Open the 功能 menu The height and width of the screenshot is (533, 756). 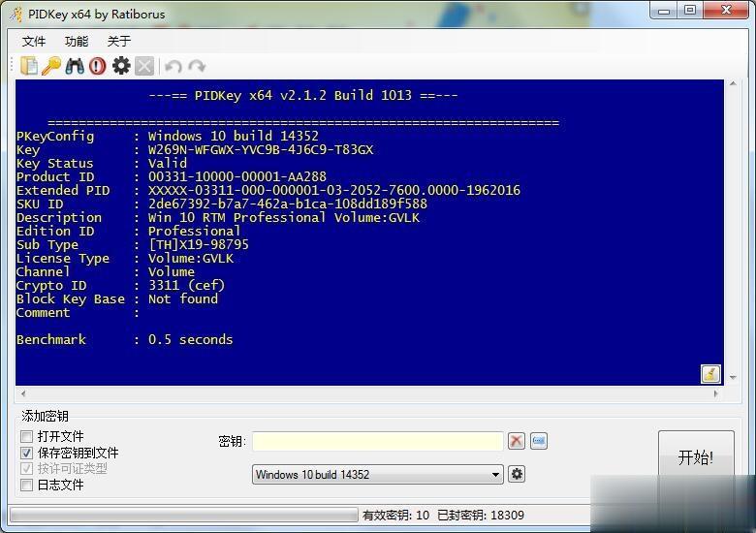77,42
